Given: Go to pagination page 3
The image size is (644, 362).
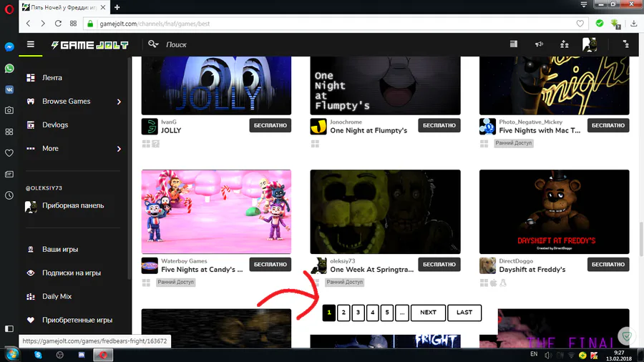Looking at the screenshot, I should click(x=358, y=313).
